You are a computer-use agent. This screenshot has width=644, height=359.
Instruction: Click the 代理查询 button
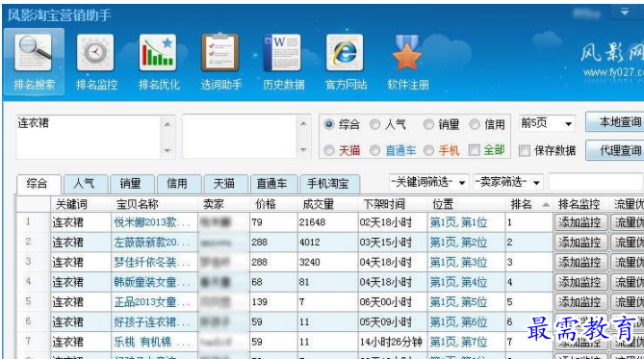pos(616,150)
